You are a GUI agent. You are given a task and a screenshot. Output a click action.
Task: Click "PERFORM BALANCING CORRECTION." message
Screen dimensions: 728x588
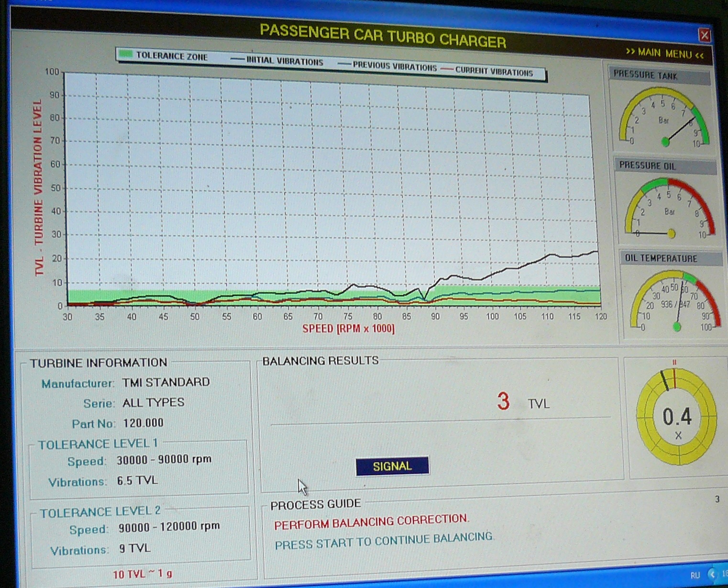click(372, 521)
